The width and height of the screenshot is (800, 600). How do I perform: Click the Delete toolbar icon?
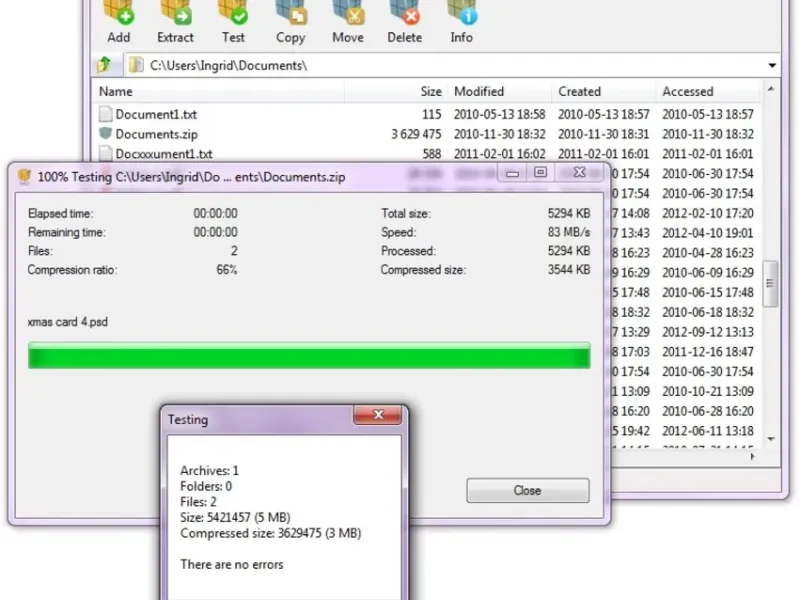pos(405,21)
